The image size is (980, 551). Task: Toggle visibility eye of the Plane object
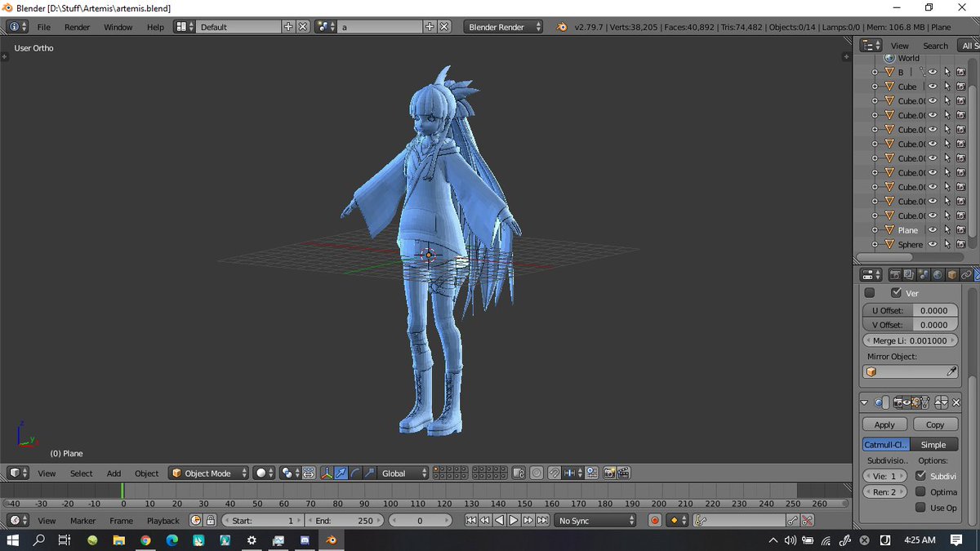tap(933, 230)
